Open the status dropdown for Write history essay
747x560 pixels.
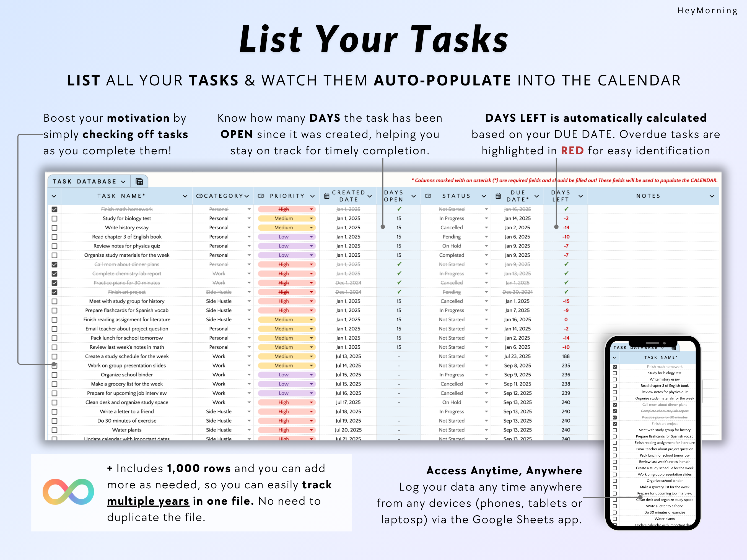[x=486, y=228]
